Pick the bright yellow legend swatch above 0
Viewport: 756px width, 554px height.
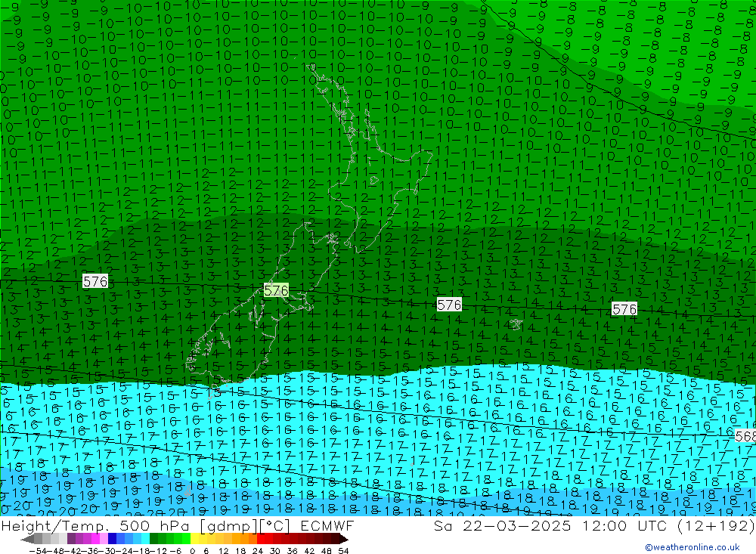tap(194, 539)
